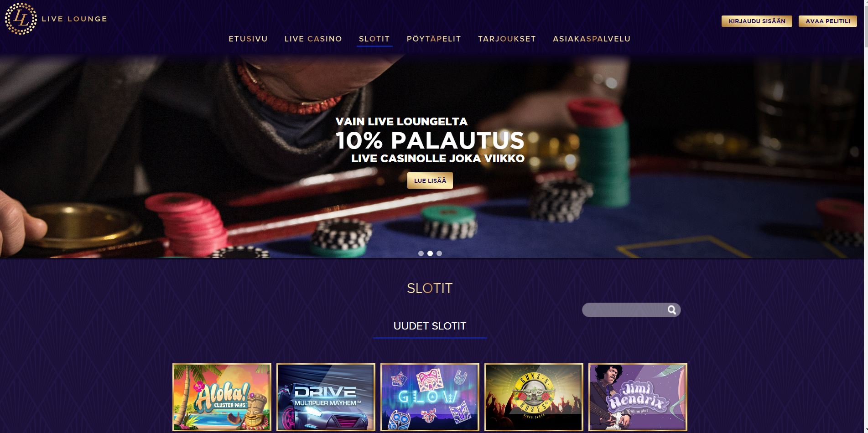Go to the Etusivu menu item

248,39
